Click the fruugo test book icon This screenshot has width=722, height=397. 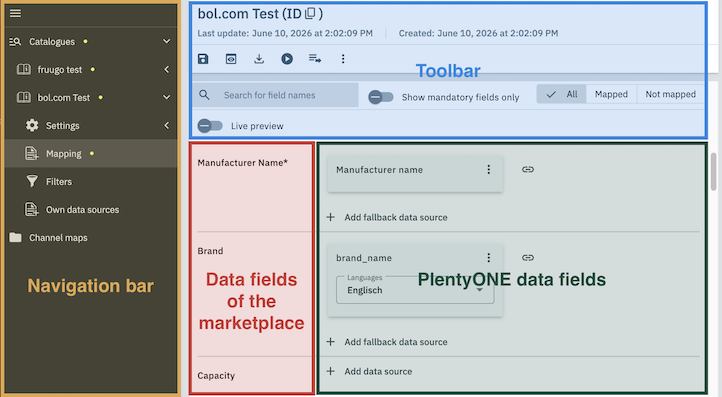(23, 70)
